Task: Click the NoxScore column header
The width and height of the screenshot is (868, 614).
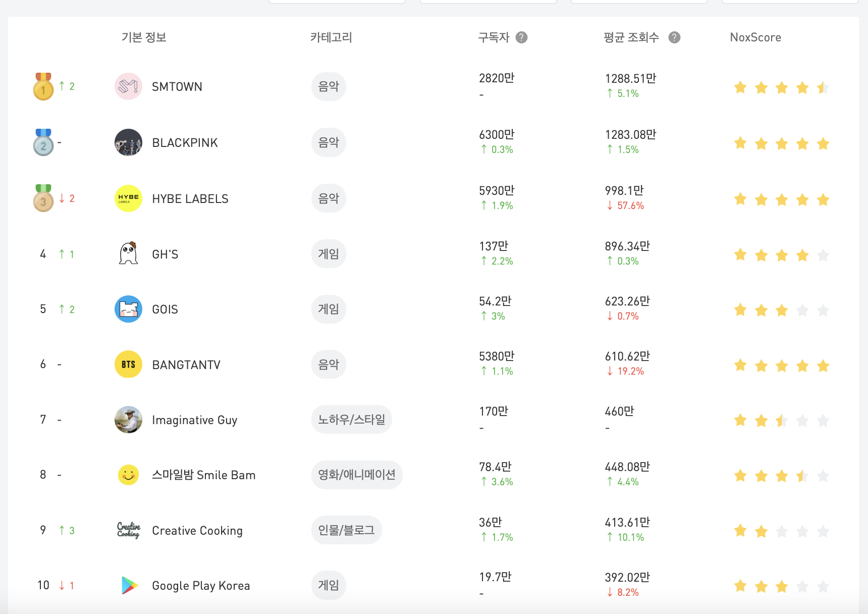Action: click(755, 37)
